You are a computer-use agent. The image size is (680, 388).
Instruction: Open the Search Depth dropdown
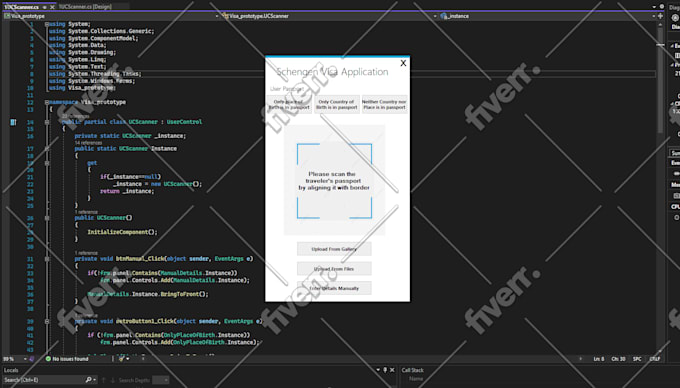tap(160, 380)
